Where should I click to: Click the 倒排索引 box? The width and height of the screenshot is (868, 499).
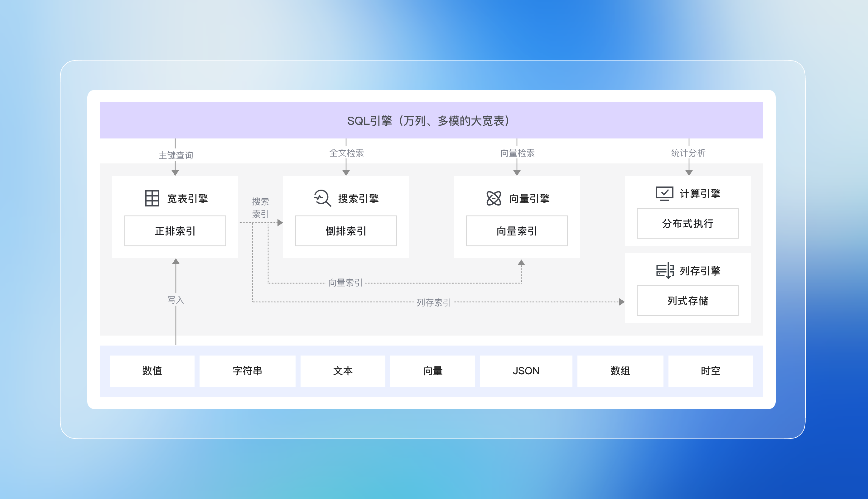pos(346,231)
